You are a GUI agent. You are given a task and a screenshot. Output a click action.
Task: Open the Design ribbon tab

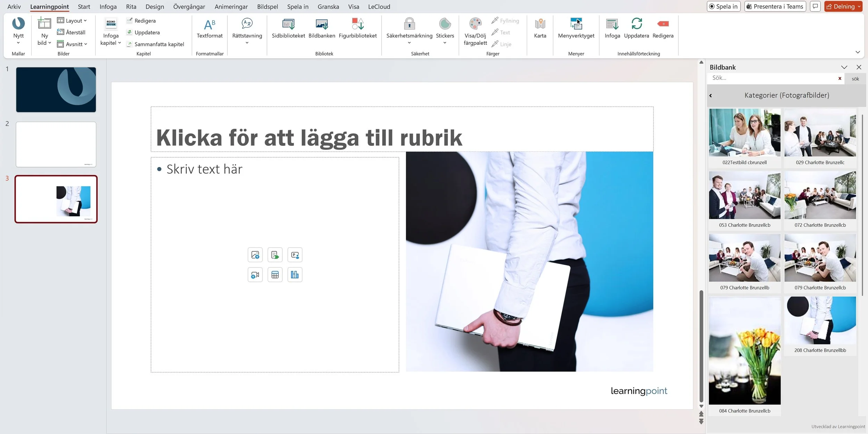155,7
